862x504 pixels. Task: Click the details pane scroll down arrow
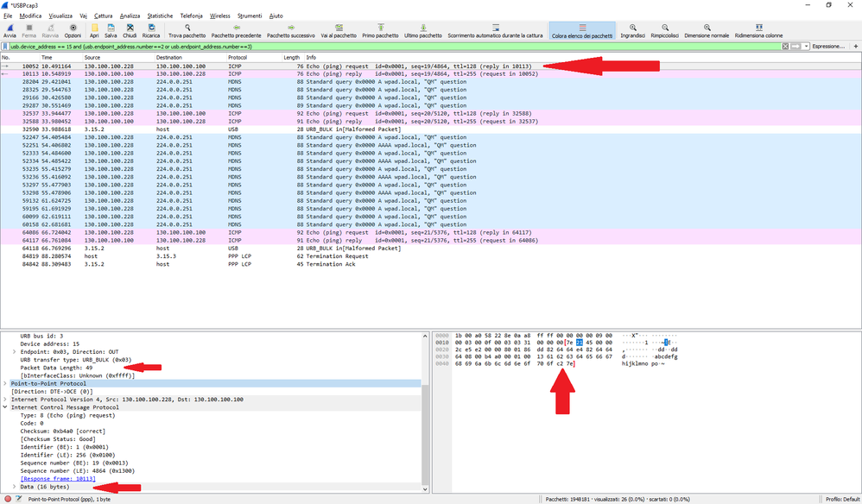pos(425,489)
